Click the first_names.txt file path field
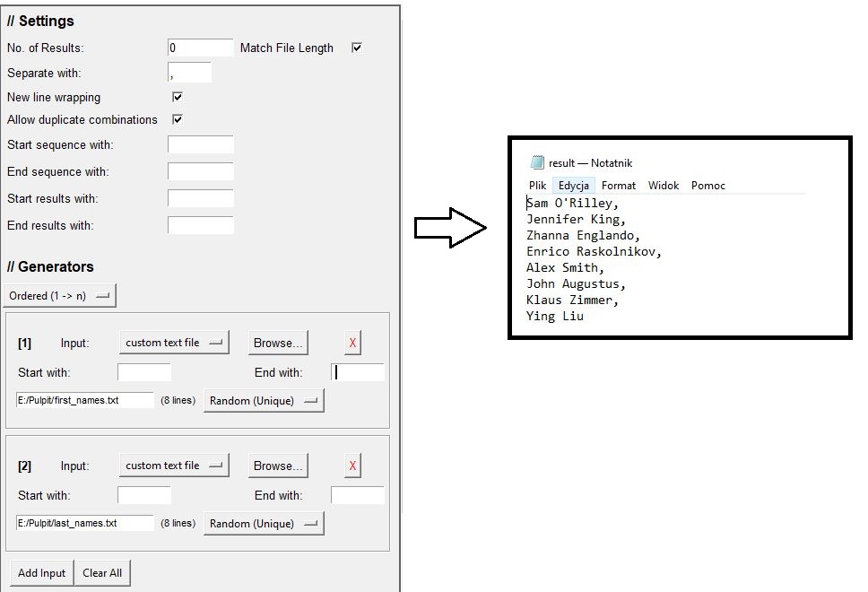This screenshot has width=868, height=592. click(84, 400)
